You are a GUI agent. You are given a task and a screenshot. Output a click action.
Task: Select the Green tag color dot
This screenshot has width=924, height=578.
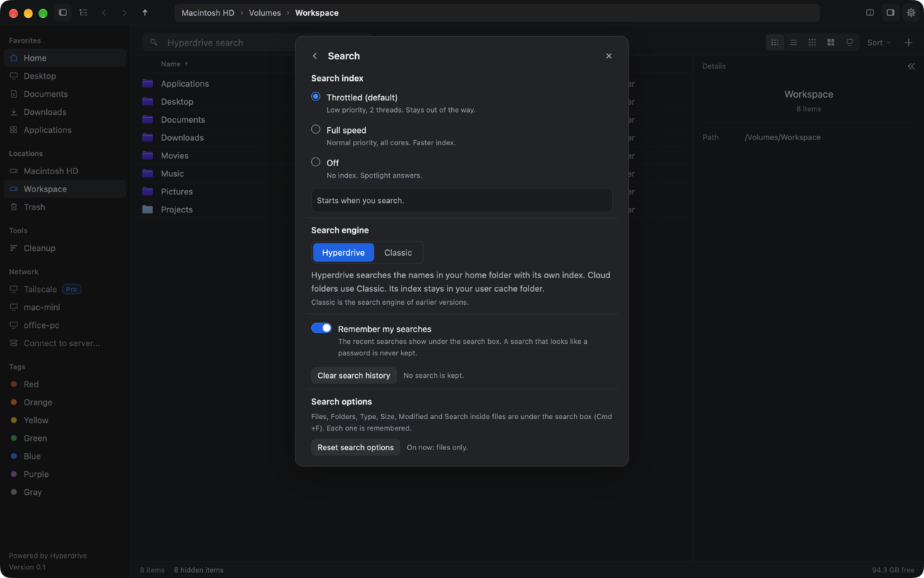tap(14, 438)
